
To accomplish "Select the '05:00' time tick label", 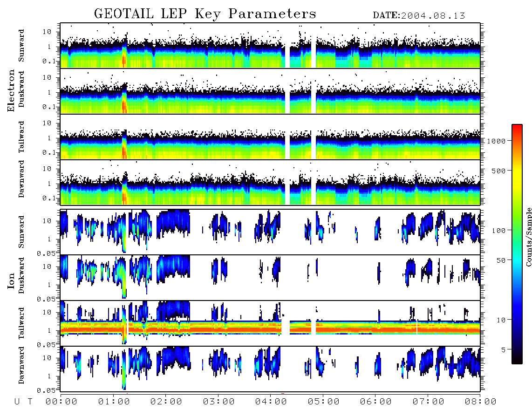I will click(324, 402).
